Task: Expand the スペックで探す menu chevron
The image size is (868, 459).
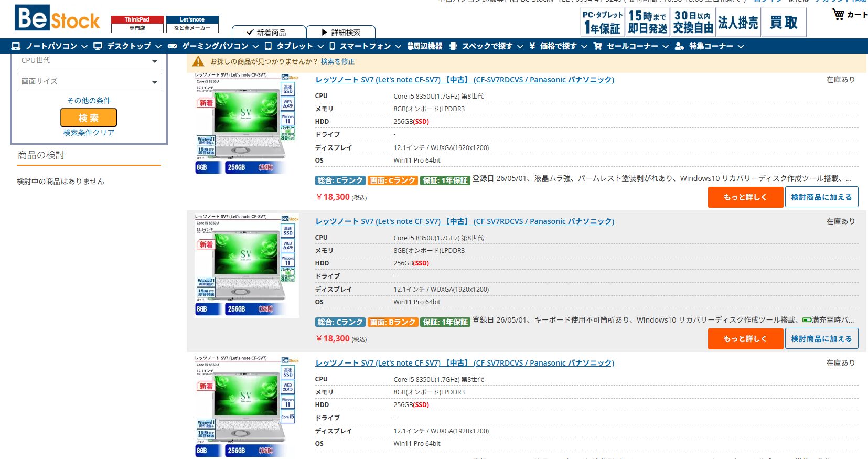Action: click(520, 47)
